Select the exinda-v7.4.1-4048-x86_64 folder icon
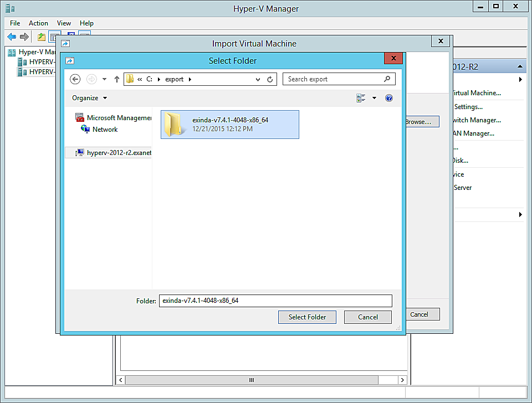 [176, 125]
